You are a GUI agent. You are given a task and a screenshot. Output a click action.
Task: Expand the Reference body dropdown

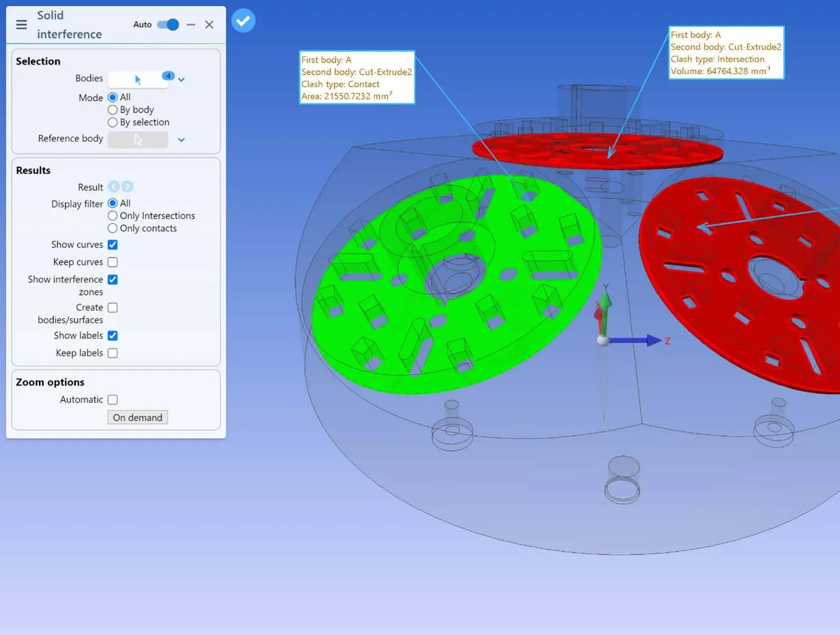181,139
